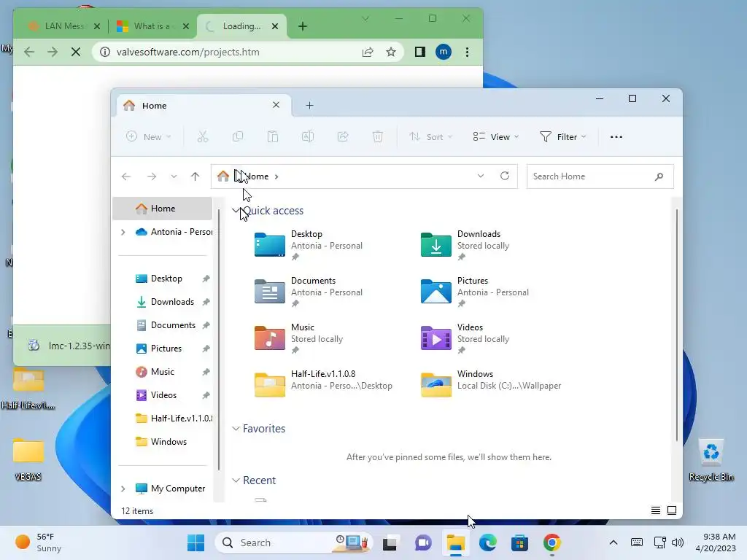The height and width of the screenshot is (560, 747).
Task: Add a new Explorer tab
Action: [309, 105]
